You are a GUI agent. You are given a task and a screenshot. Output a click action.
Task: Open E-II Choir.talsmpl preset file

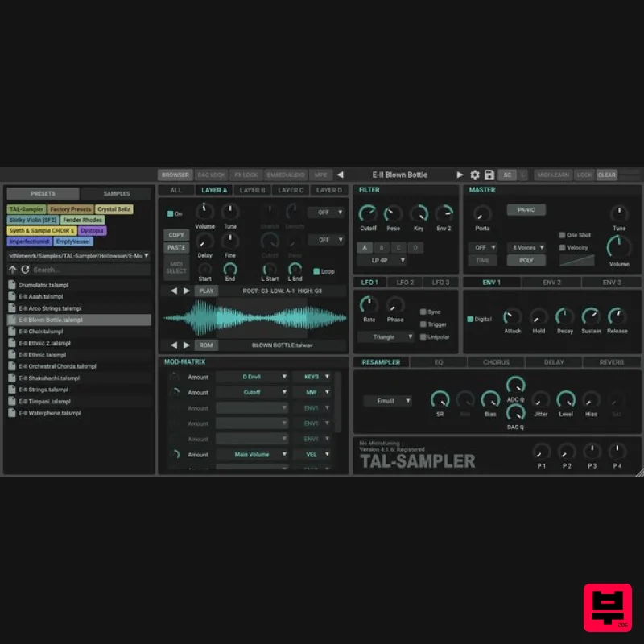(40, 332)
